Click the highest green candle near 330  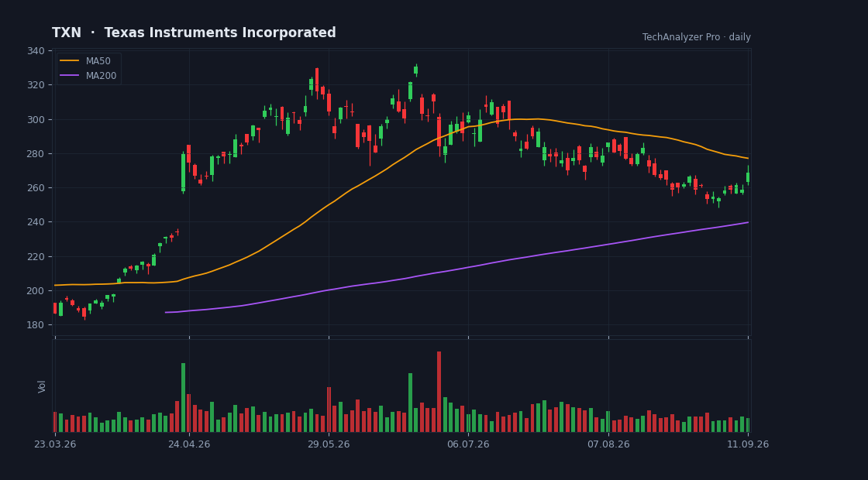click(x=415, y=70)
